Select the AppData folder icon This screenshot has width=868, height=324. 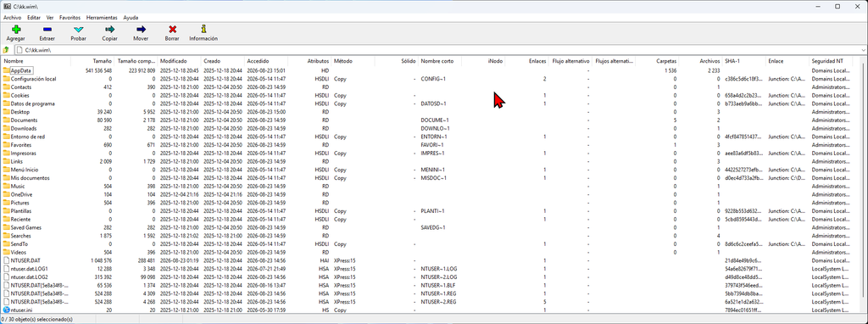coord(6,70)
